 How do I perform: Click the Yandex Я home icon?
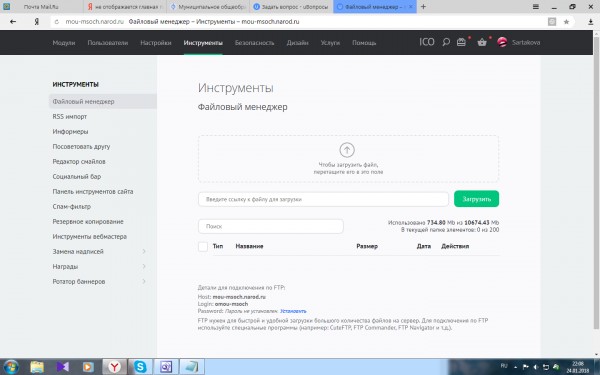[x=36, y=22]
